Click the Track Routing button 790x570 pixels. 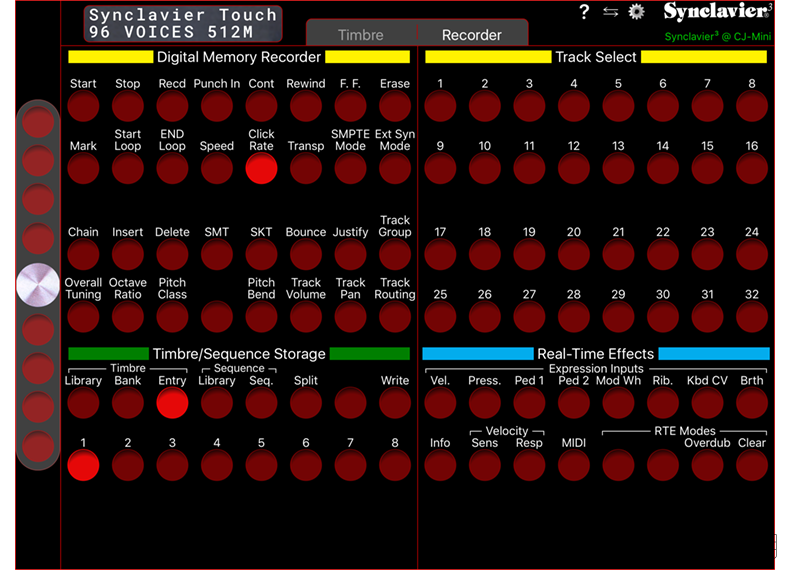click(395, 316)
